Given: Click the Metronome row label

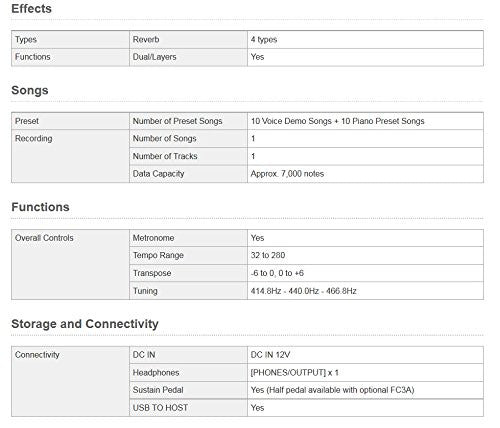Looking at the screenshot, I should [153, 238].
